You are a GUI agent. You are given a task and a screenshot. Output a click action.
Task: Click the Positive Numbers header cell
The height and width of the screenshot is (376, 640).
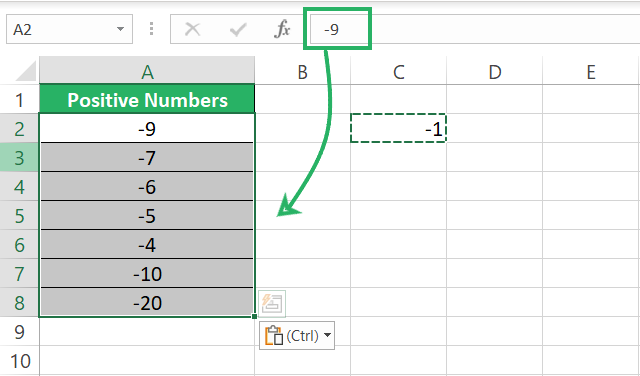click(147, 99)
